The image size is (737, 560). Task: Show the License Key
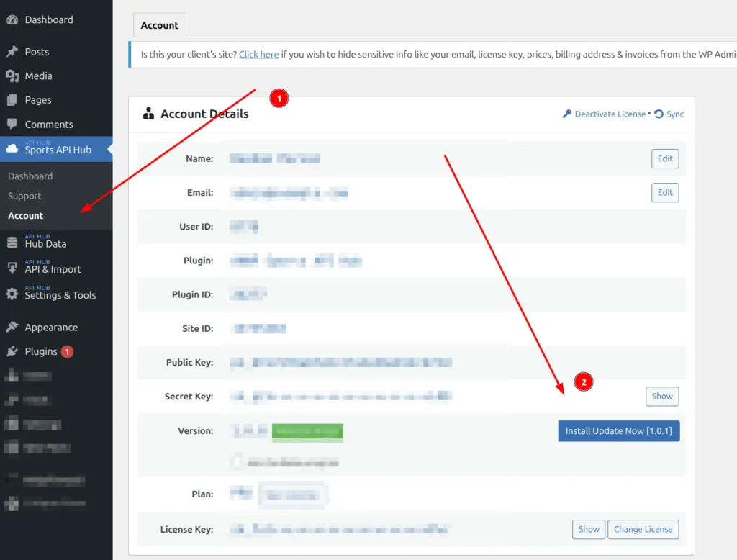589,530
